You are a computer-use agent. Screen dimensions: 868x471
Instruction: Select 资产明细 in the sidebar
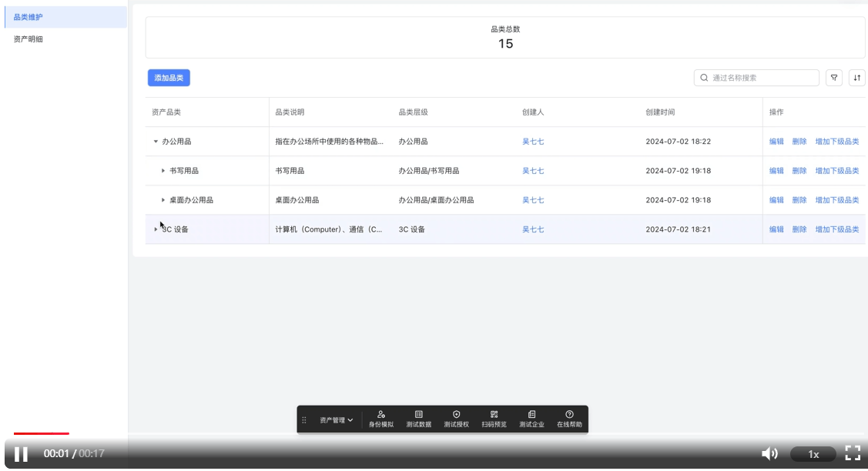click(66, 38)
